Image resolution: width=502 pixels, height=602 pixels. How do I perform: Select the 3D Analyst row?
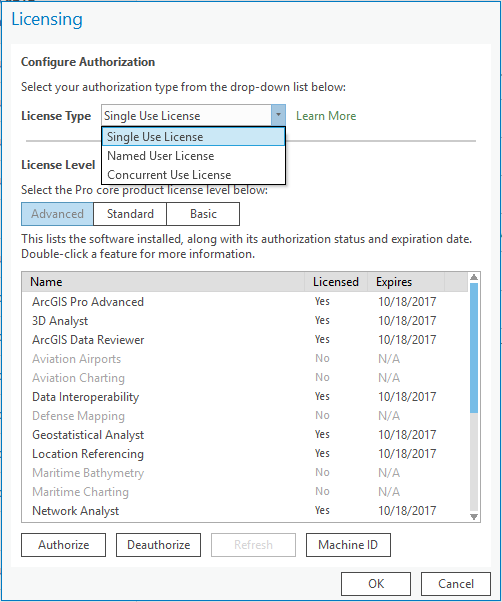(x=245, y=321)
